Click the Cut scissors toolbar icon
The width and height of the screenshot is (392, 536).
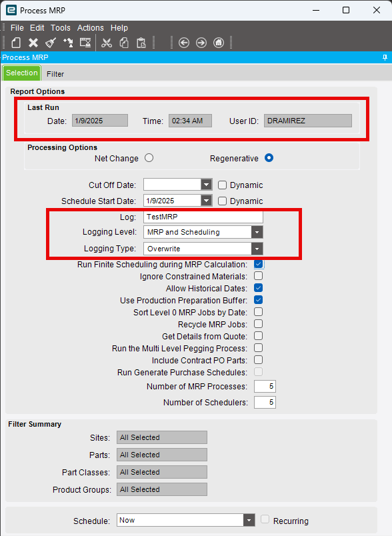click(107, 43)
